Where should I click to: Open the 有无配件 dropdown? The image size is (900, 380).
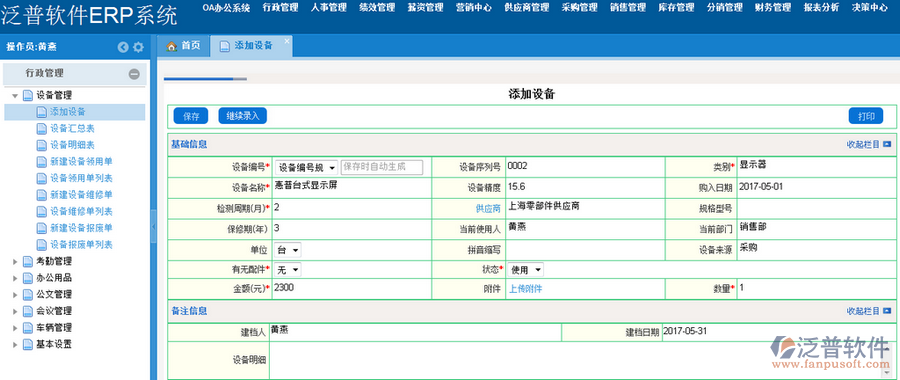(x=288, y=270)
